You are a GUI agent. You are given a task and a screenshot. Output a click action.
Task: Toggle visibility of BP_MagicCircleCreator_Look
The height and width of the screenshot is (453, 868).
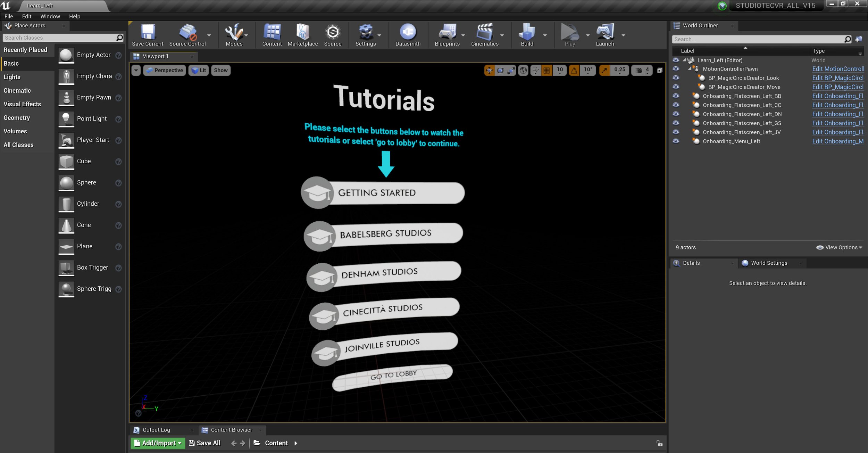[x=676, y=78]
